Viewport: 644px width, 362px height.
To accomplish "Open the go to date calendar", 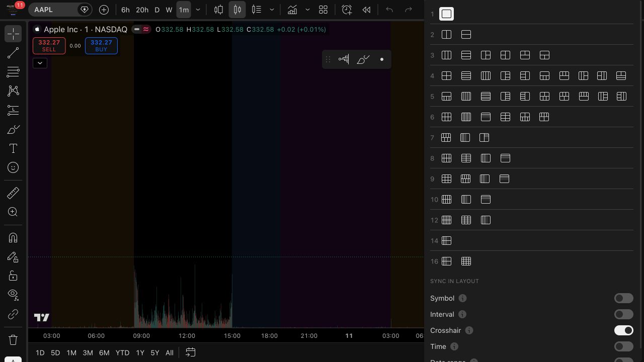I will point(190,352).
